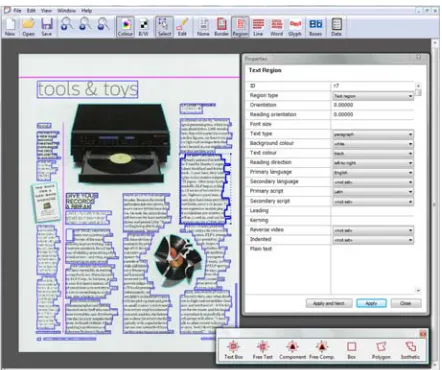Choose the None layer icon
The image size is (442, 370).
click(203, 27)
